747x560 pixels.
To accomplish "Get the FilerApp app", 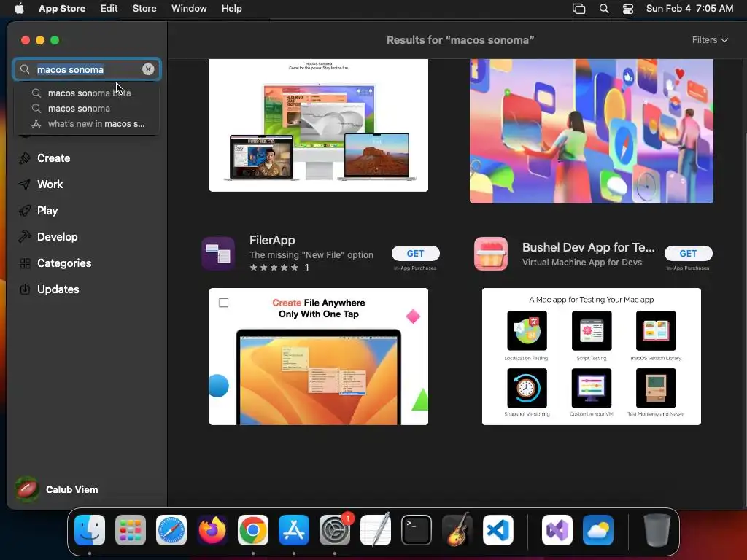I will click(x=415, y=253).
